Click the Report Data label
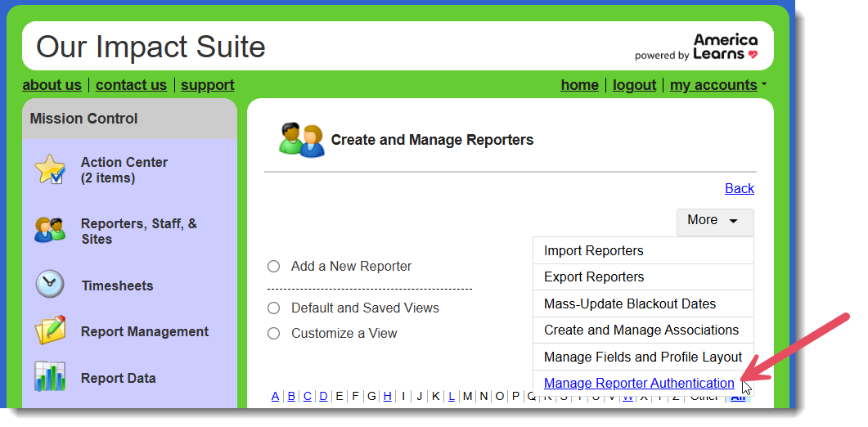This screenshot has height=427, width=868. click(119, 378)
